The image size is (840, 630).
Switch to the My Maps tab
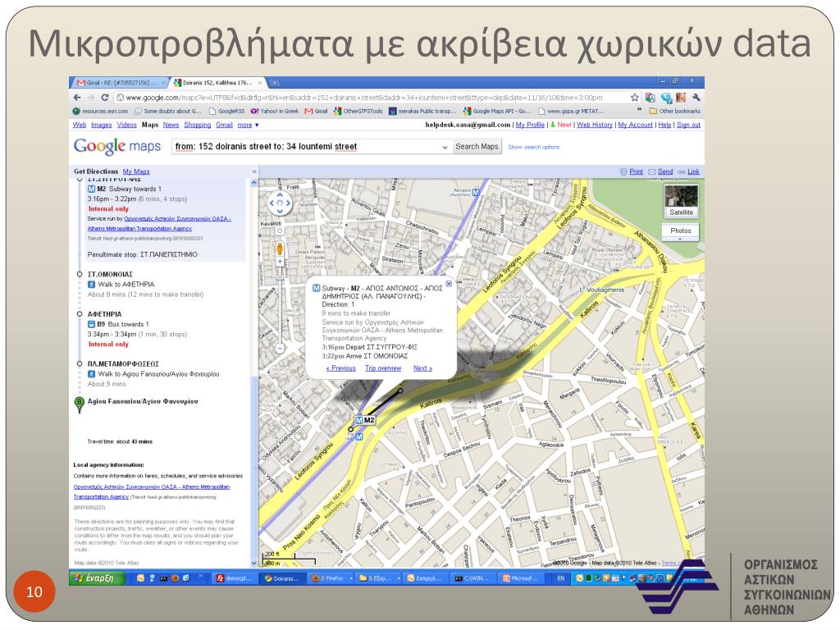[x=136, y=171]
